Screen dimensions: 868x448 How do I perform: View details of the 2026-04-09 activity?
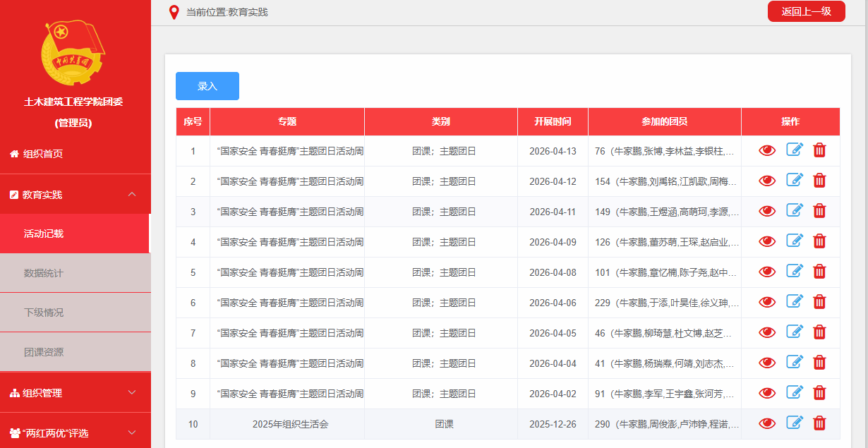(x=767, y=241)
